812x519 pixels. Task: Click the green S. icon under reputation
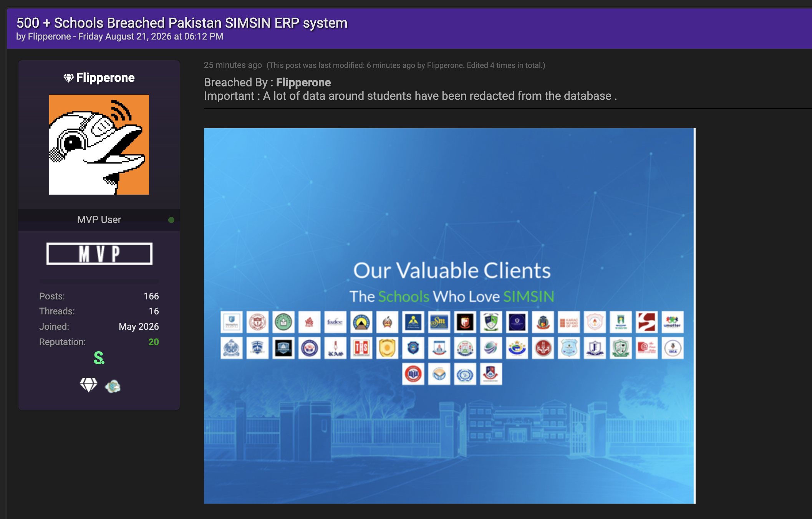pos(99,358)
